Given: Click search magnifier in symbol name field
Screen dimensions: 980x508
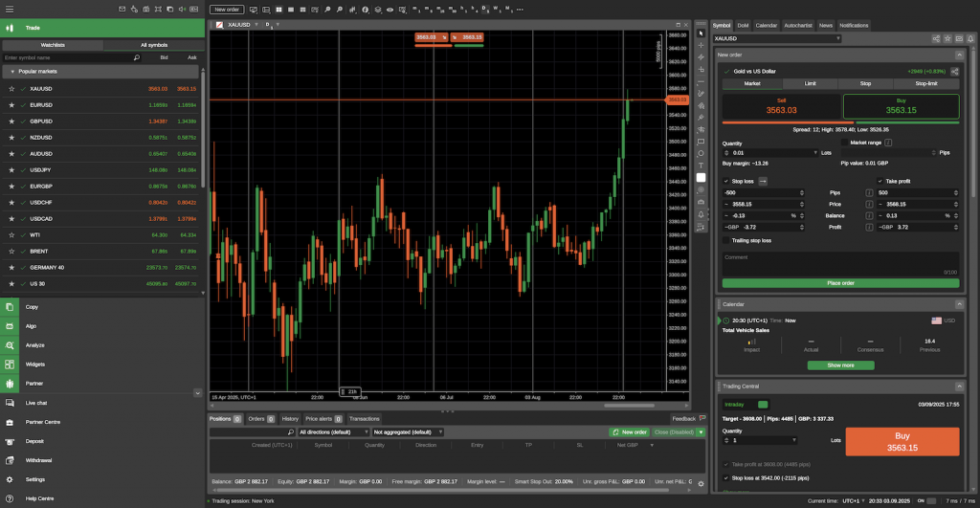Looking at the screenshot, I should 136,57.
